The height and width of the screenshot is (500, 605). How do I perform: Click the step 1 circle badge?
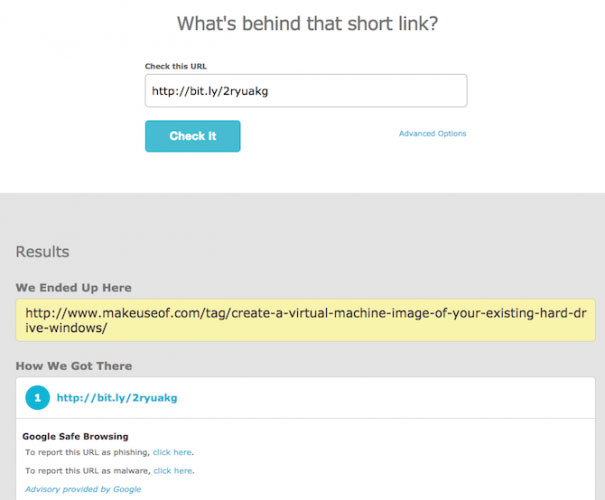tap(37, 398)
